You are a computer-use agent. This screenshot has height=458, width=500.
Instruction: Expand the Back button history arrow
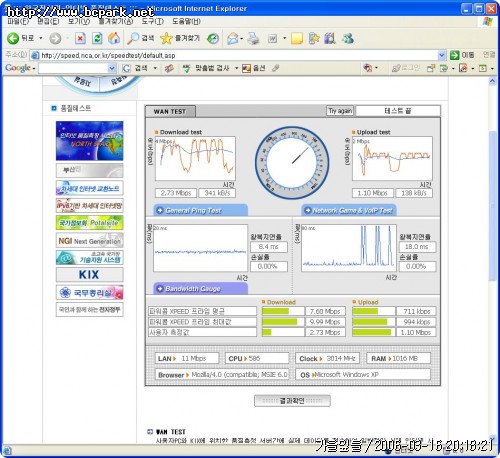(41, 38)
